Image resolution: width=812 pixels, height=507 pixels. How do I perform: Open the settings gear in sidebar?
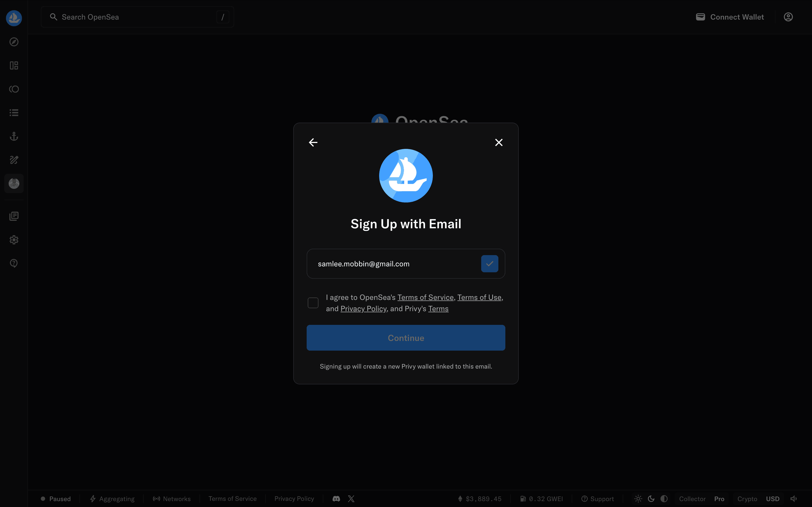pyautogui.click(x=14, y=240)
